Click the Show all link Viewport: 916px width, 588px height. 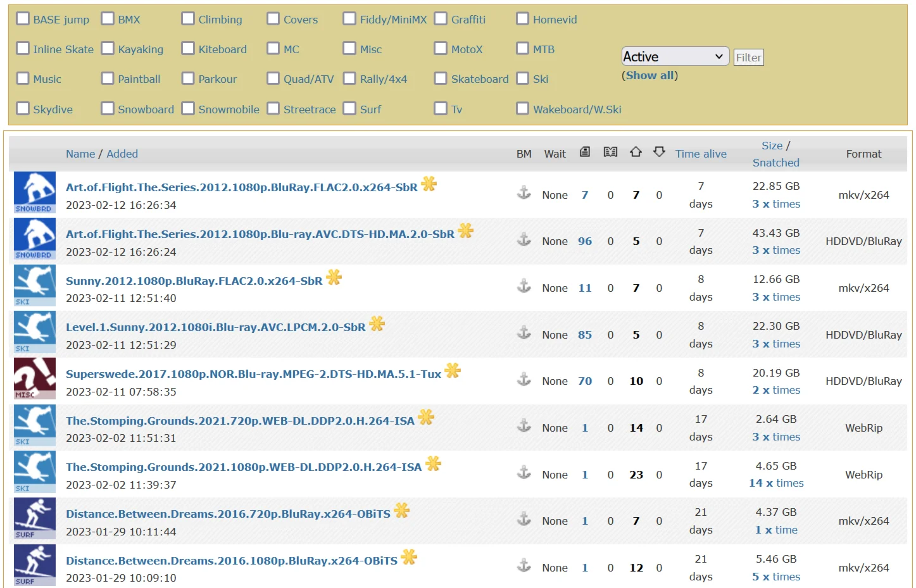pyautogui.click(x=649, y=75)
